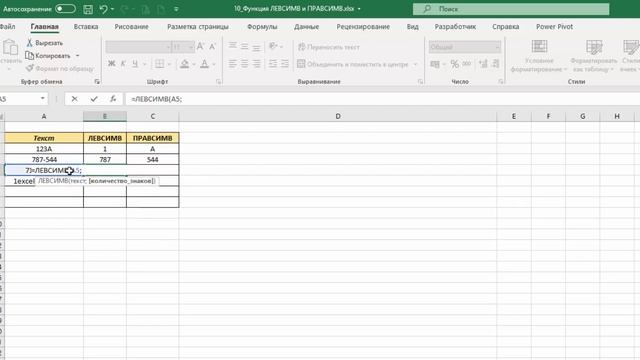This screenshot has height=360, width=640.
Task: Click Объединить и поместить в центре
Action: point(353,64)
